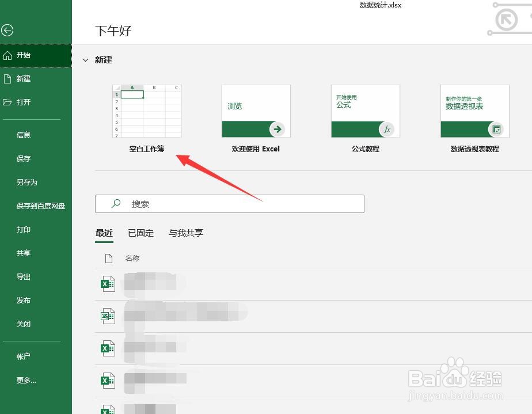This screenshot has height=414, width=532.
Task: Open the second recent Excel file icon
Action: pyautogui.click(x=108, y=316)
